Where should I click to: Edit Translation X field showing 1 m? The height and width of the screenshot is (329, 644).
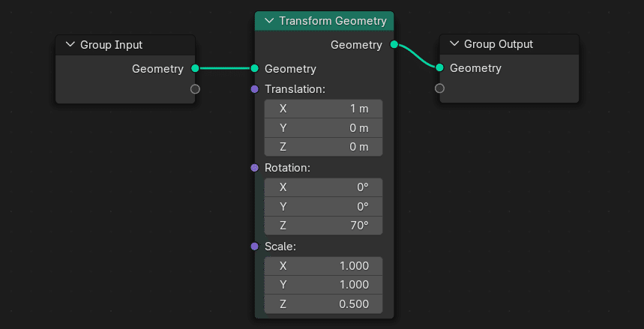323,109
